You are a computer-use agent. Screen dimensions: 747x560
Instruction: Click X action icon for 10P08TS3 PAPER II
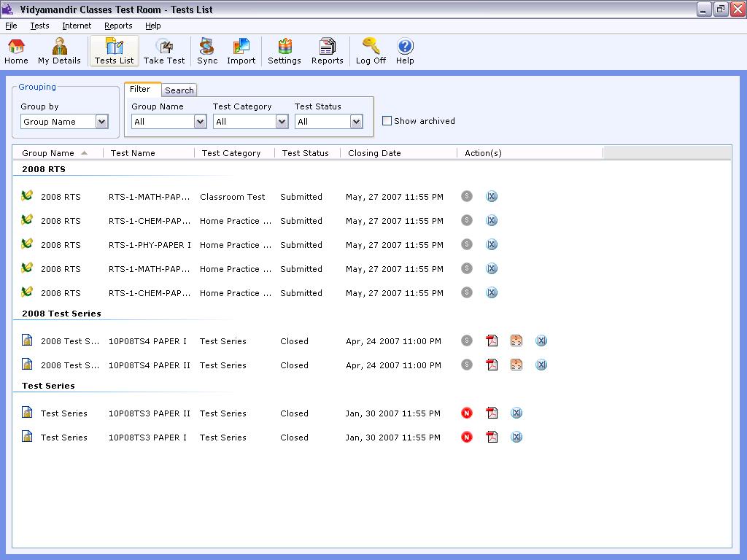coord(516,413)
